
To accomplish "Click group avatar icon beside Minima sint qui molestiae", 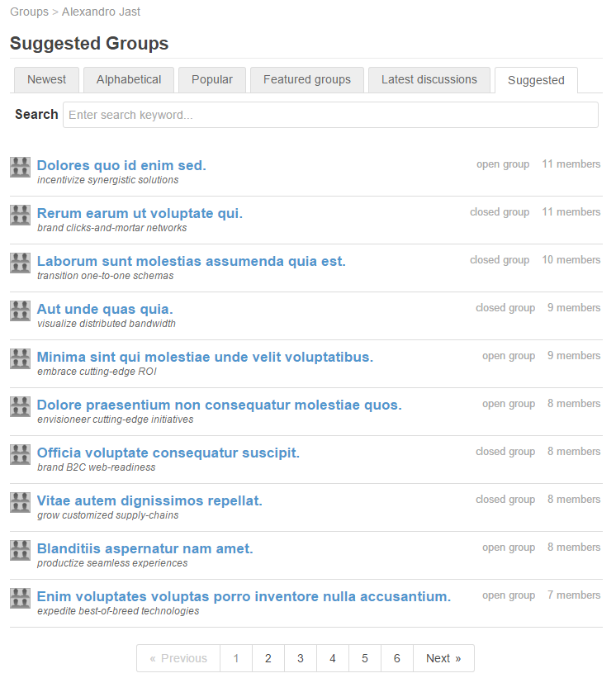I will point(21,359).
